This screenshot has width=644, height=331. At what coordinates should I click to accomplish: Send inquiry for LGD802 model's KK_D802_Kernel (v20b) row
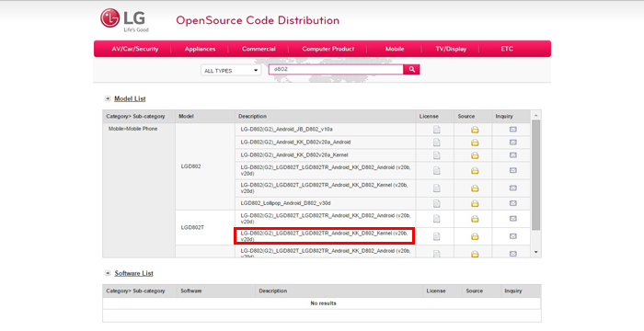[x=513, y=188]
